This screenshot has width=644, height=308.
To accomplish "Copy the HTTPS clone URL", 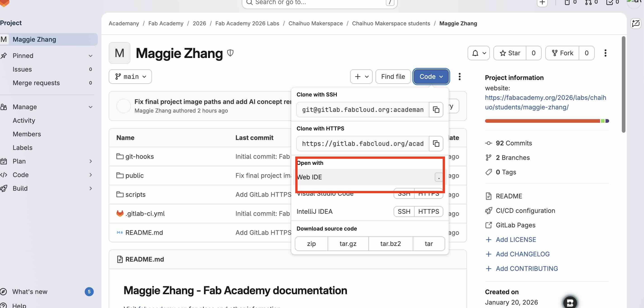I will (436, 144).
